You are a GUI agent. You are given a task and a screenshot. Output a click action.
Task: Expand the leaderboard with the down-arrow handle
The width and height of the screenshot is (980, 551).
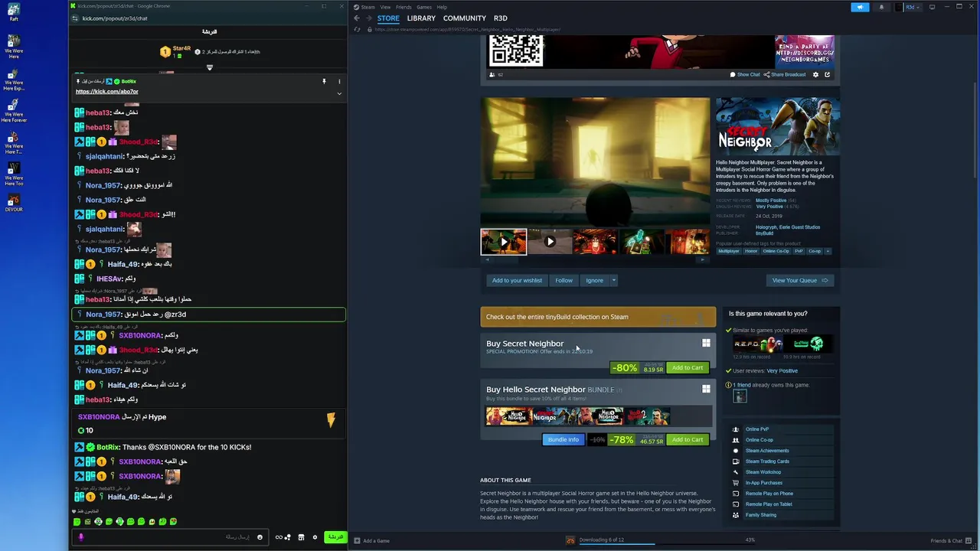[x=210, y=67]
